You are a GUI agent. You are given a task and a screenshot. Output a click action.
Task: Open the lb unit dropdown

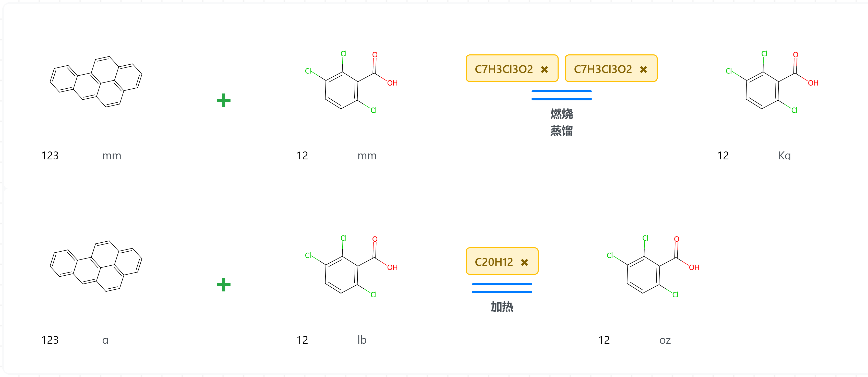(362, 340)
